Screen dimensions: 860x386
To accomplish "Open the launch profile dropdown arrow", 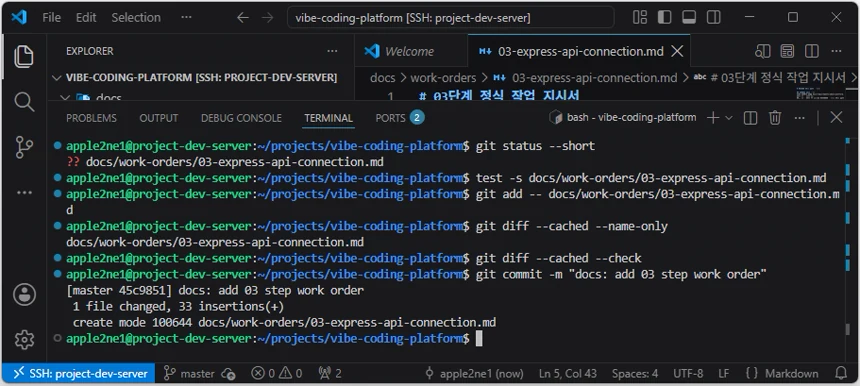I will (729, 118).
